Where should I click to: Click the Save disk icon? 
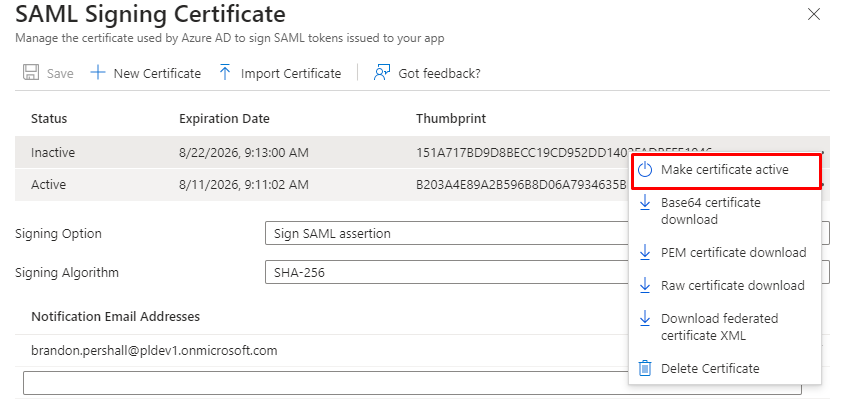point(31,73)
